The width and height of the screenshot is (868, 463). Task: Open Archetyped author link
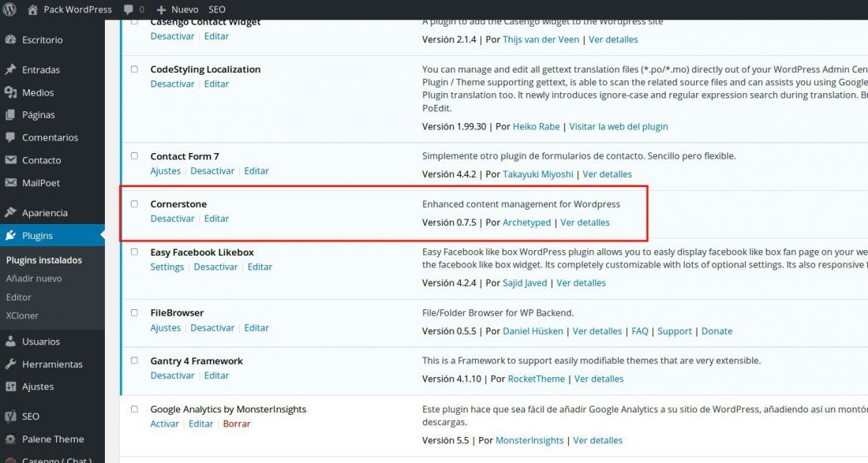pyautogui.click(x=526, y=222)
